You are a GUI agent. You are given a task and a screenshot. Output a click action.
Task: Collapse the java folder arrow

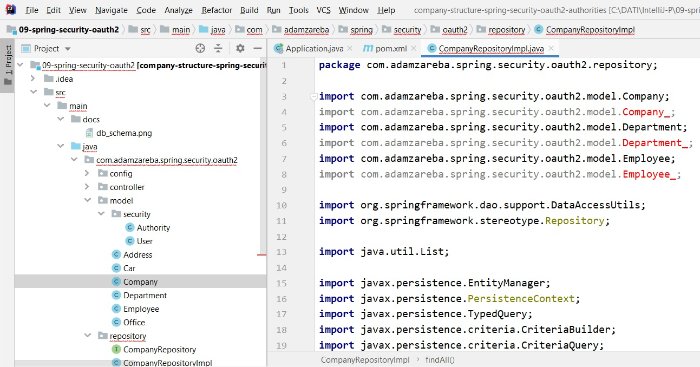(x=60, y=146)
